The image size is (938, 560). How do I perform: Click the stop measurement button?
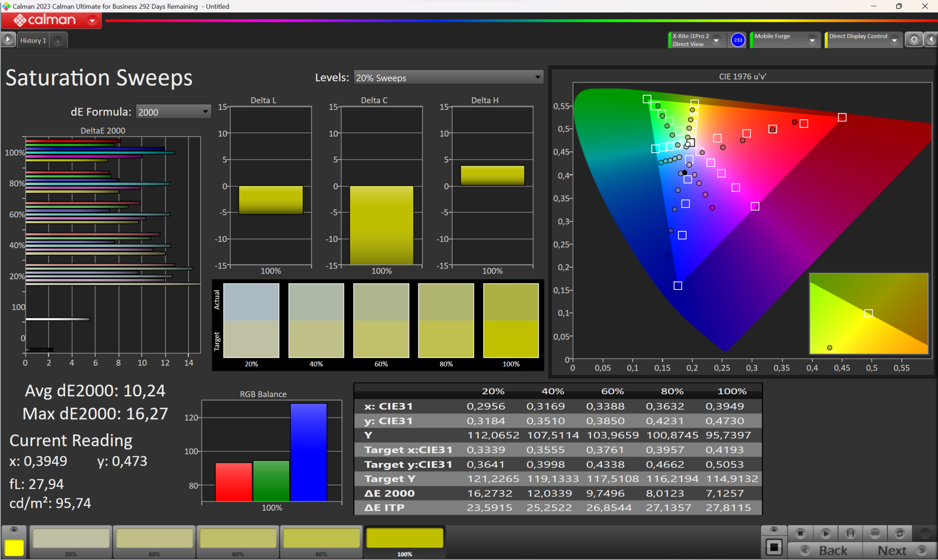pos(800,533)
